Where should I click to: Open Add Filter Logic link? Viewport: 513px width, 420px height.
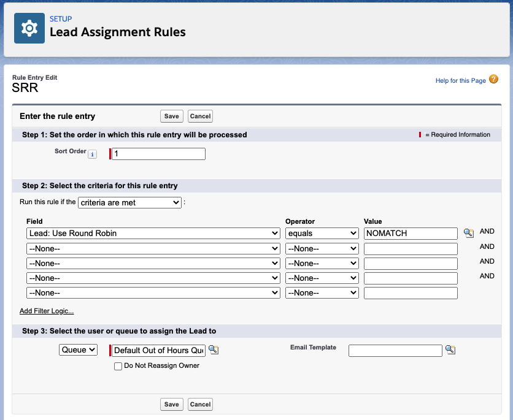[47, 311]
